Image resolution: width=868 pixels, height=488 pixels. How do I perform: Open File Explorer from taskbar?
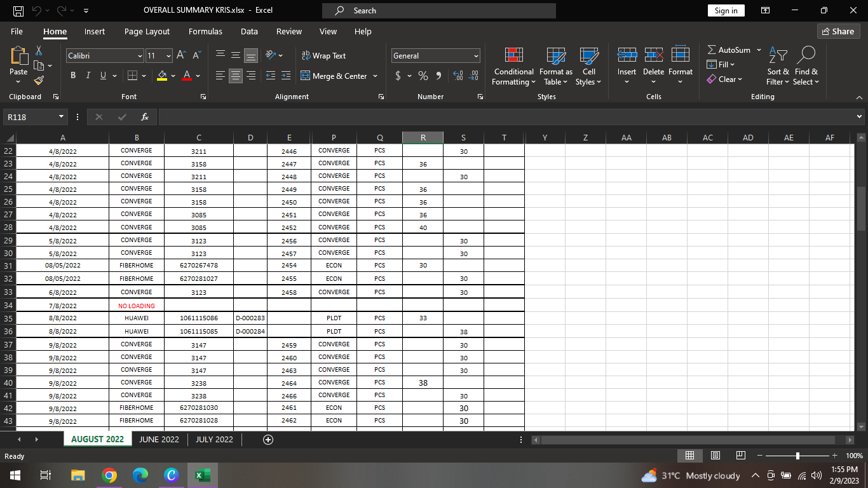coord(78,475)
